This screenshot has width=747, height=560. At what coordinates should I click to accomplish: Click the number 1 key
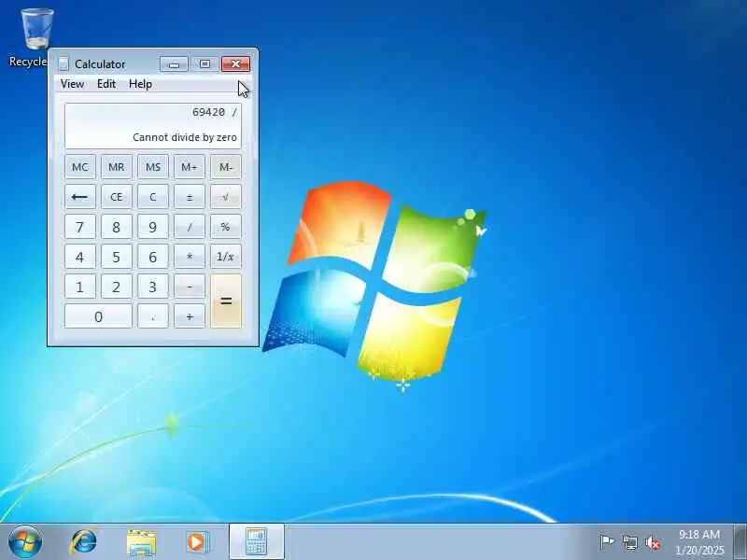(x=80, y=287)
